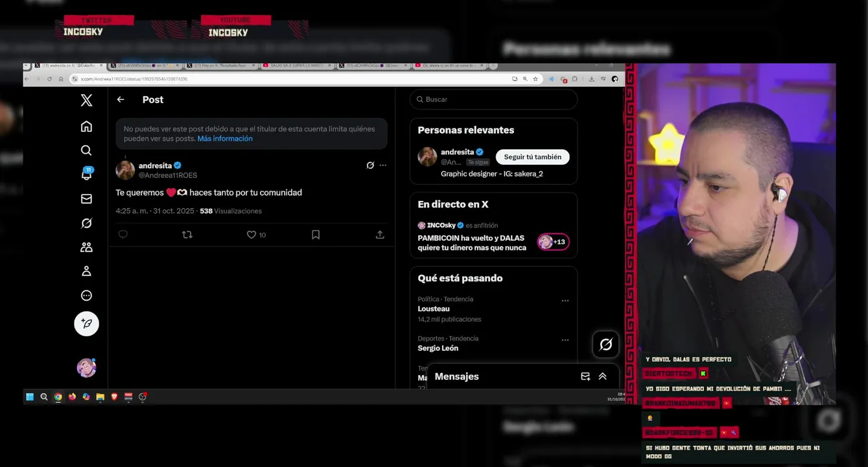The width and height of the screenshot is (868, 467).
Task: Switch to DALAS VA A SUFRIR tab
Action: pyautogui.click(x=296, y=66)
